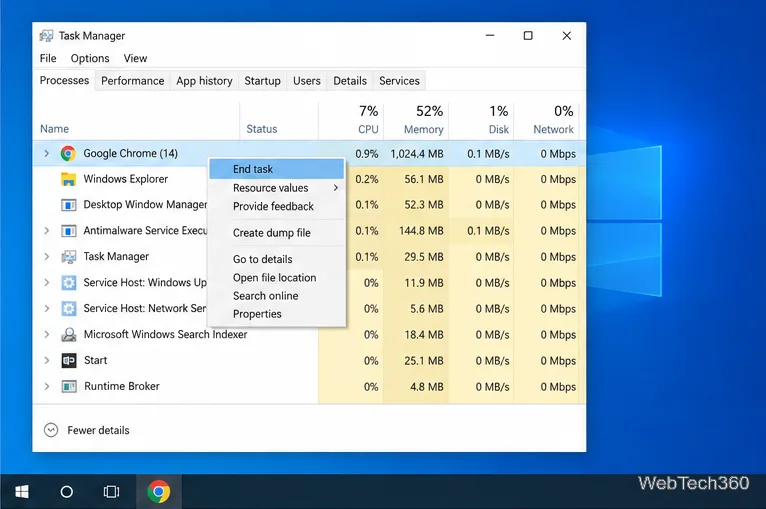Screen dimensions: 766x509
Task: Open the View menu
Action: 135,58
